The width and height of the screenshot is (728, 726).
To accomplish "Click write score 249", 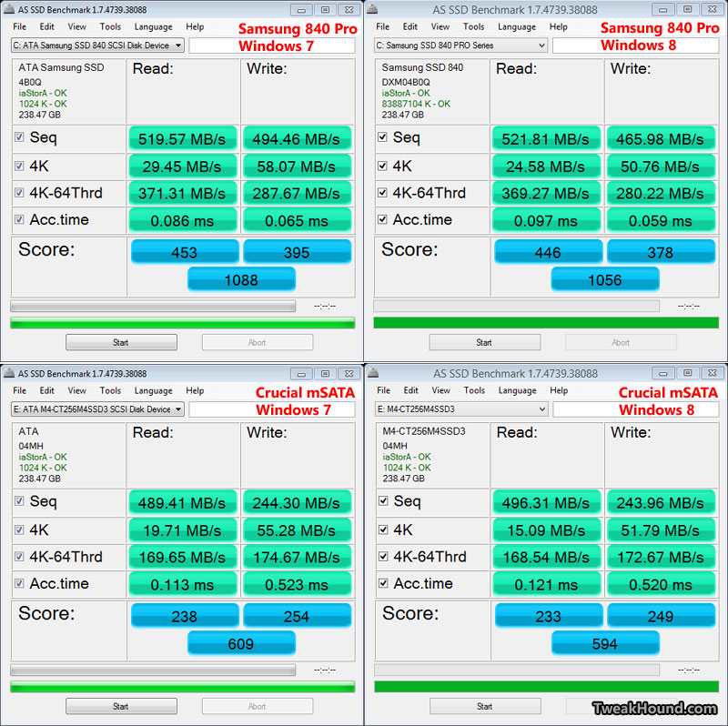I will pyautogui.click(x=662, y=616).
